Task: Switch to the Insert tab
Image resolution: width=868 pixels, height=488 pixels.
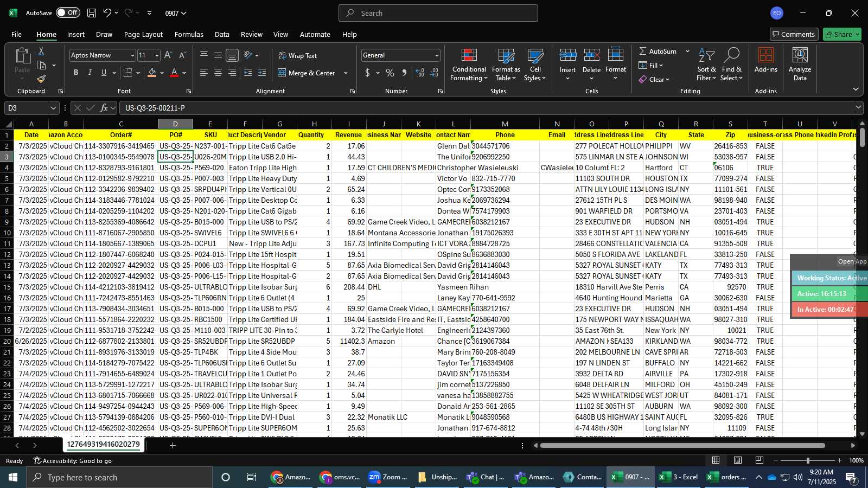Action: [x=76, y=34]
